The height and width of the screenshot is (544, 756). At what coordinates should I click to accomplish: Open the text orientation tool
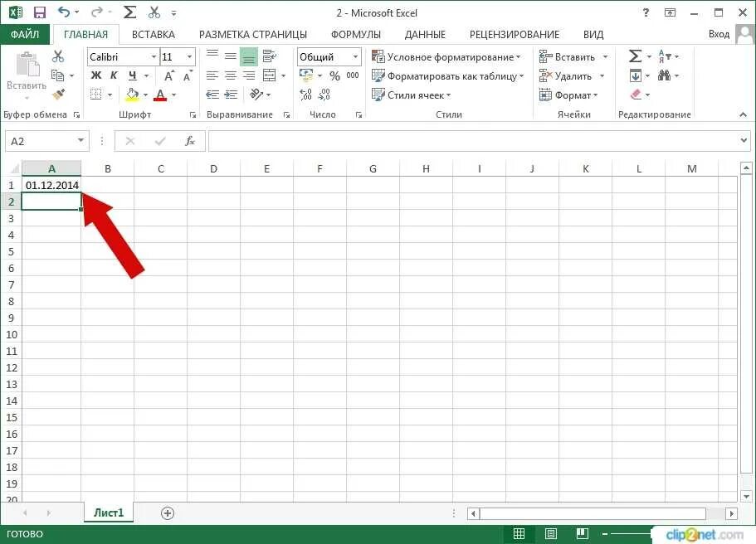[x=256, y=95]
